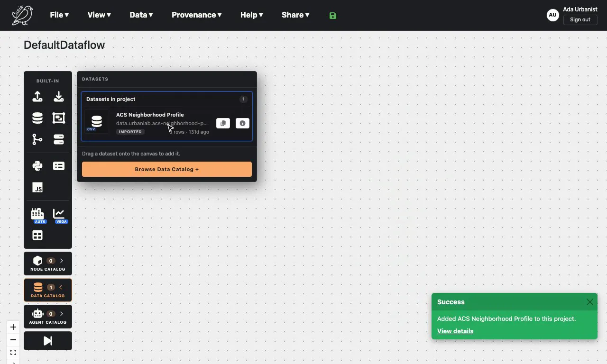Click the Success notification title
This screenshot has width=607, height=364.
point(451,302)
